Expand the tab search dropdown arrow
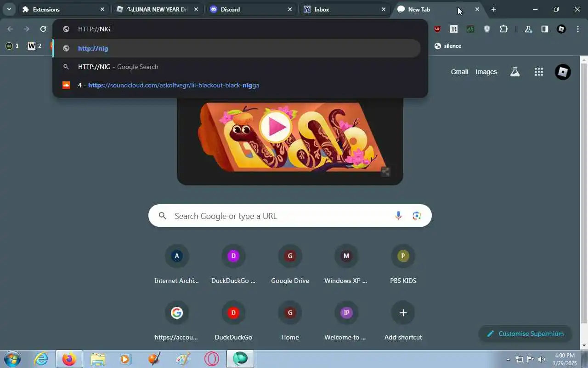The height and width of the screenshot is (368, 588). (x=9, y=9)
